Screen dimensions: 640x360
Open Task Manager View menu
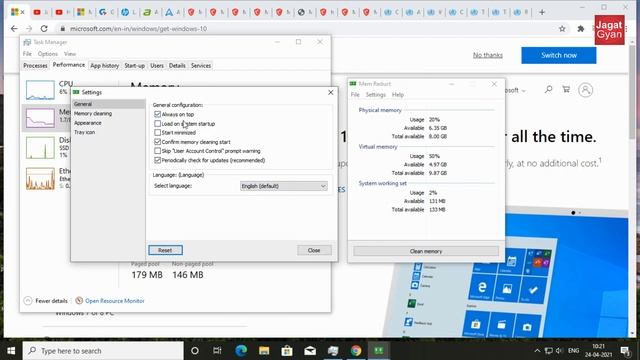(x=70, y=54)
